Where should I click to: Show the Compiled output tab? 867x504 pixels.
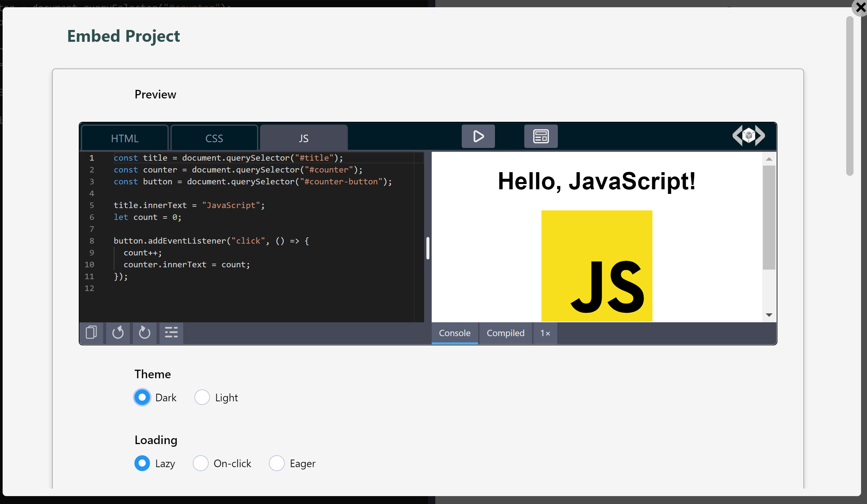[x=506, y=333]
